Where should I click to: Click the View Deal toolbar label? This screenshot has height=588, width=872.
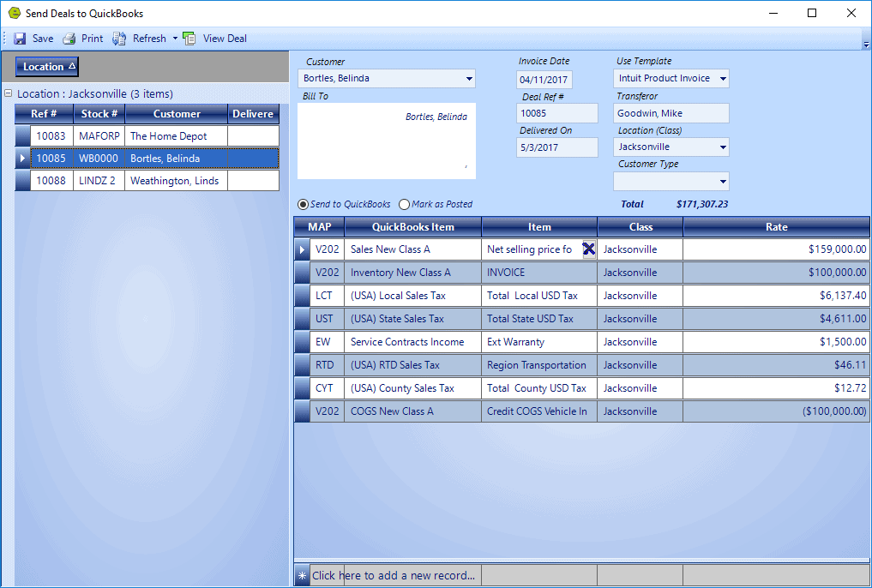[x=225, y=39]
